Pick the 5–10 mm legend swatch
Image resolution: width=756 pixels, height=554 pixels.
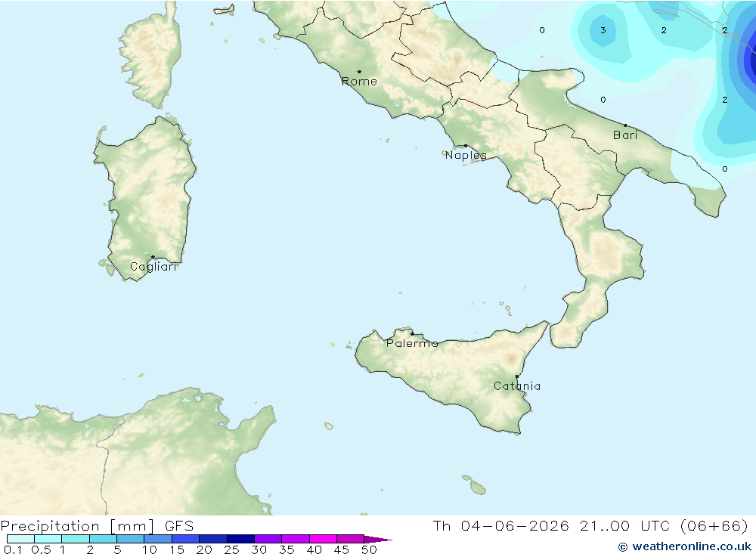point(131,539)
